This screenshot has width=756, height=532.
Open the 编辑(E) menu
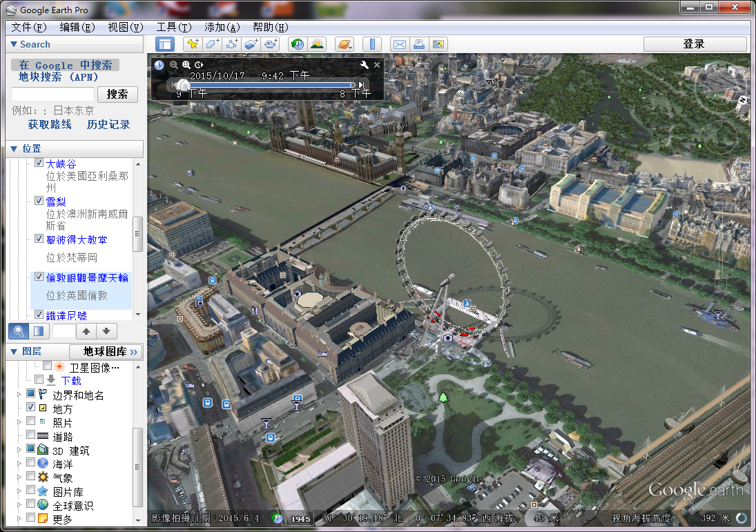click(77, 28)
